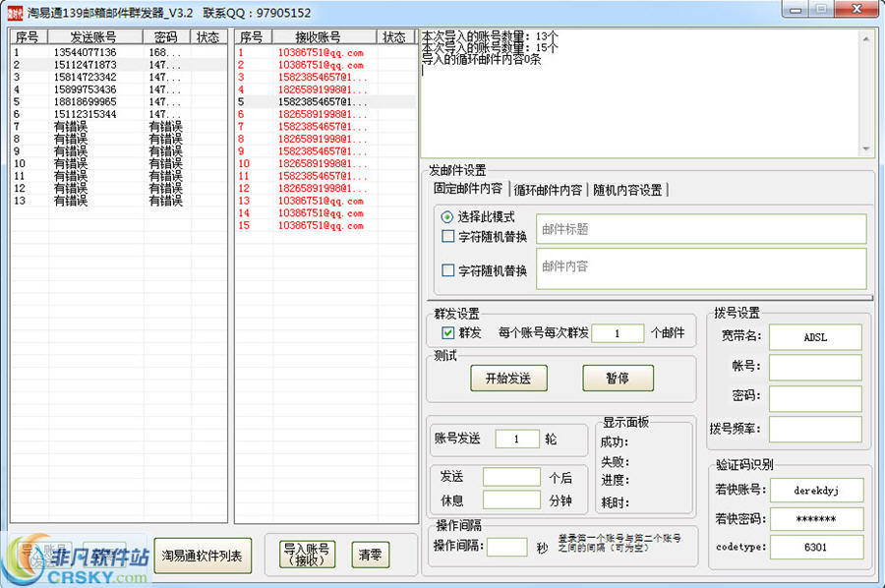The width and height of the screenshot is (885, 588).
Task: Click 密码 column header in sender list
Action: (166, 36)
